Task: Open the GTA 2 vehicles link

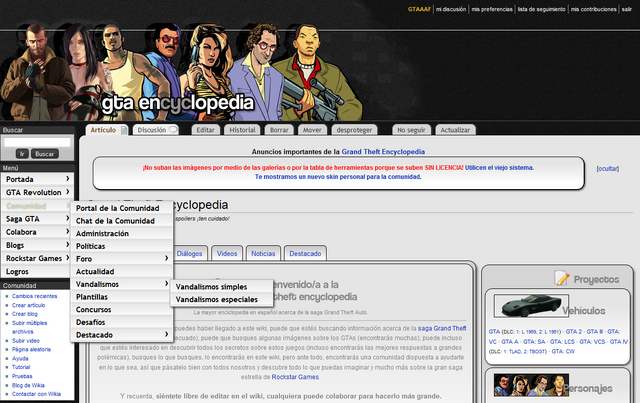Action: point(573,332)
